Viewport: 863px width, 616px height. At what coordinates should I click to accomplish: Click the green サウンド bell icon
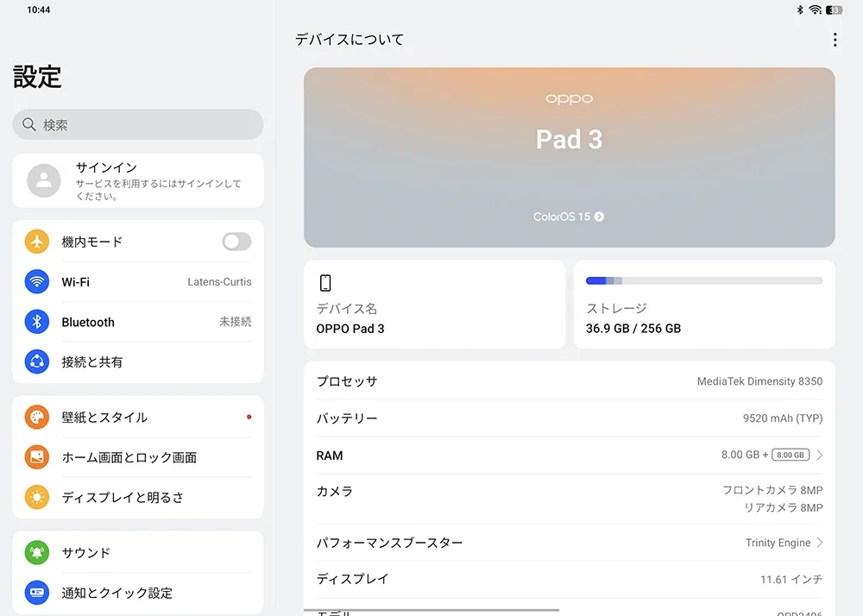click(37, 552)
